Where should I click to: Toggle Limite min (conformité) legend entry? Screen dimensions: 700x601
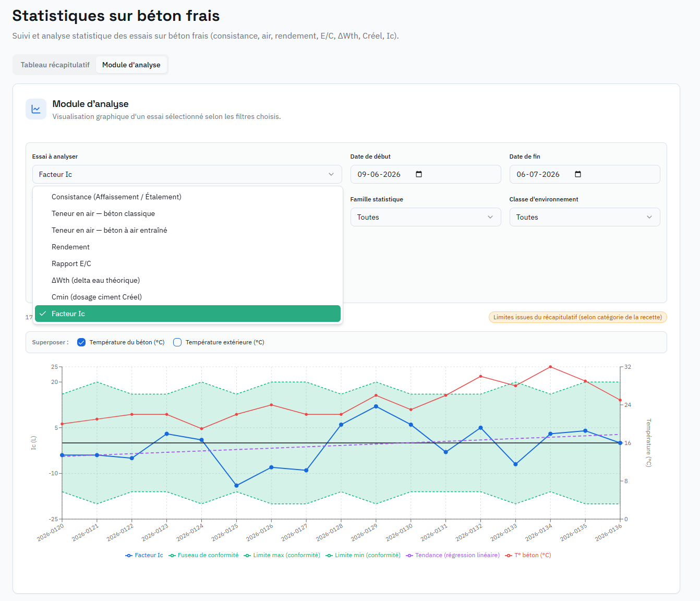pyautogui.click(x=363, y=555)
